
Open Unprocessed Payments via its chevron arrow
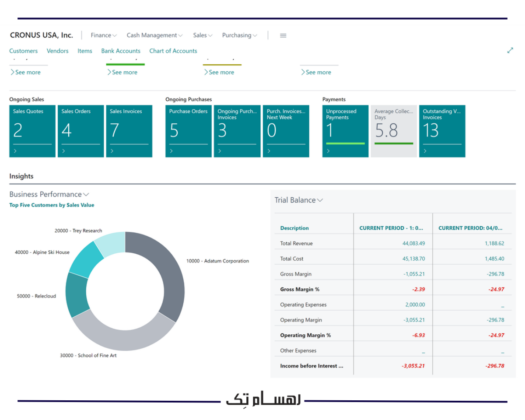328,150
